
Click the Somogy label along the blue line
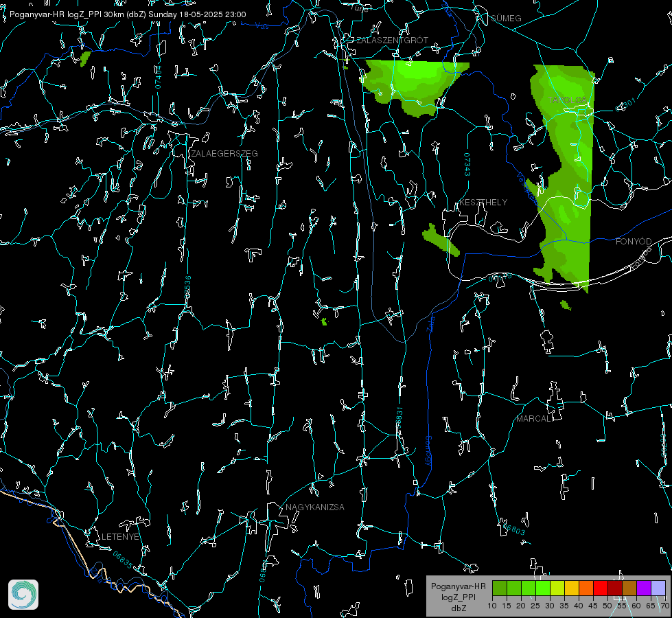point(428,451)
